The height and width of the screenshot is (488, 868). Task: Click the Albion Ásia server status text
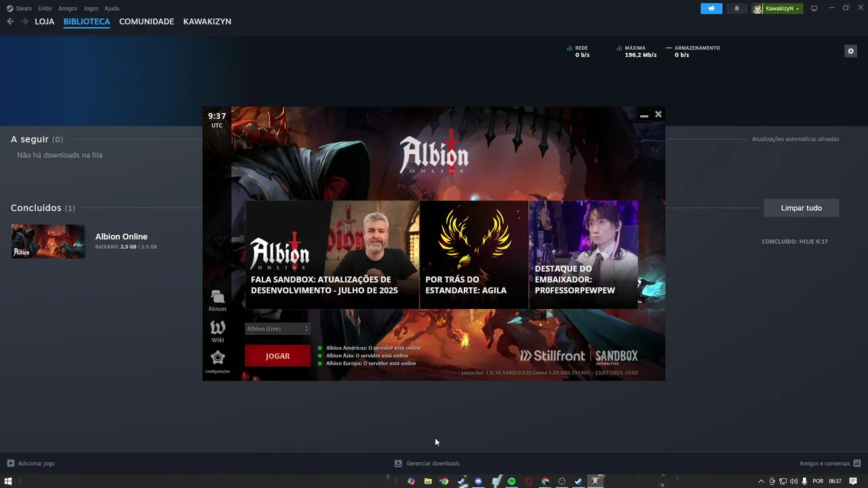[x=367, y=355]
